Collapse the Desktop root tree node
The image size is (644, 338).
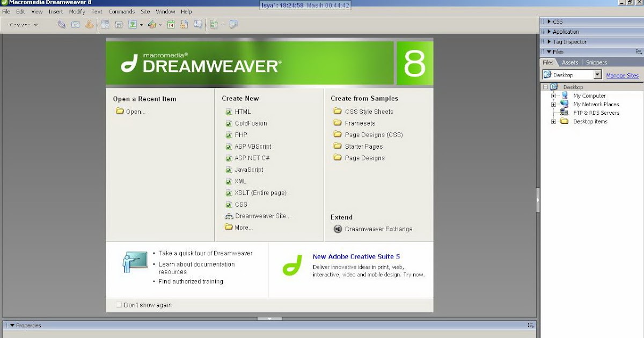545,87
